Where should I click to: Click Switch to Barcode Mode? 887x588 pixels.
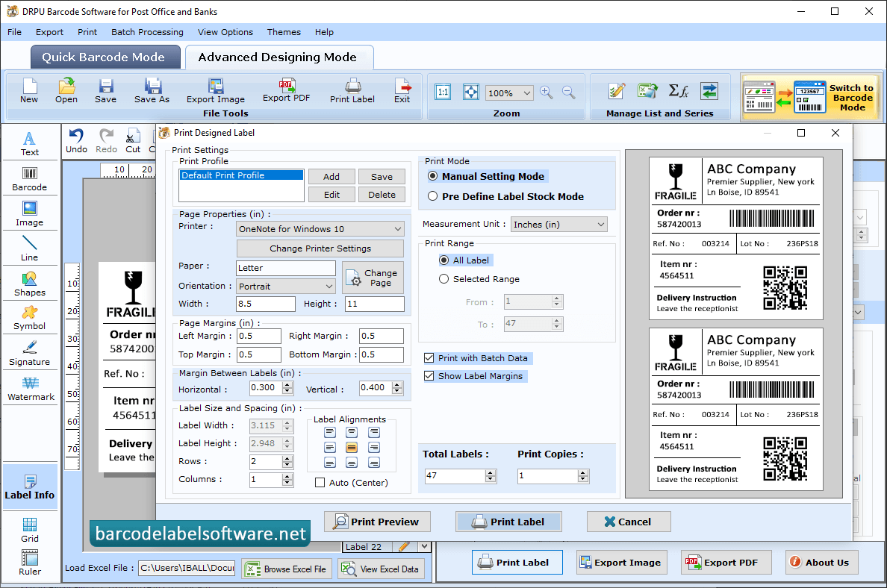811,97
